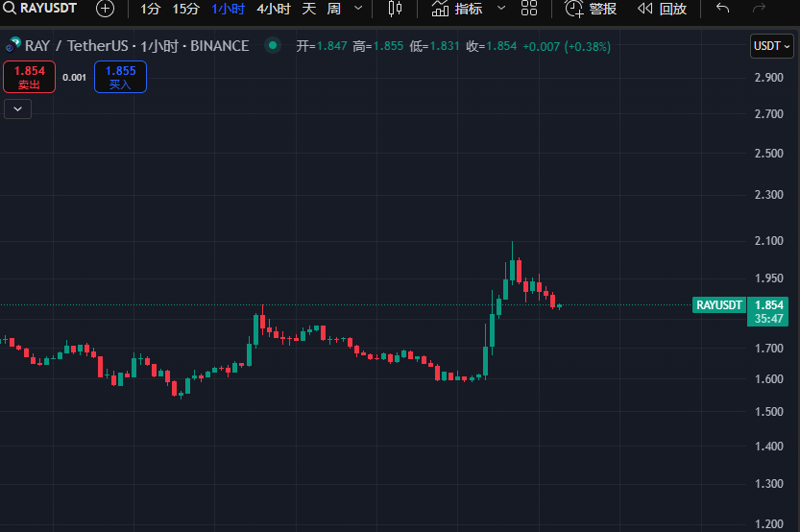Create an alert with 警报 button
This screenshot has height=532, width=800.
(591, 9)
